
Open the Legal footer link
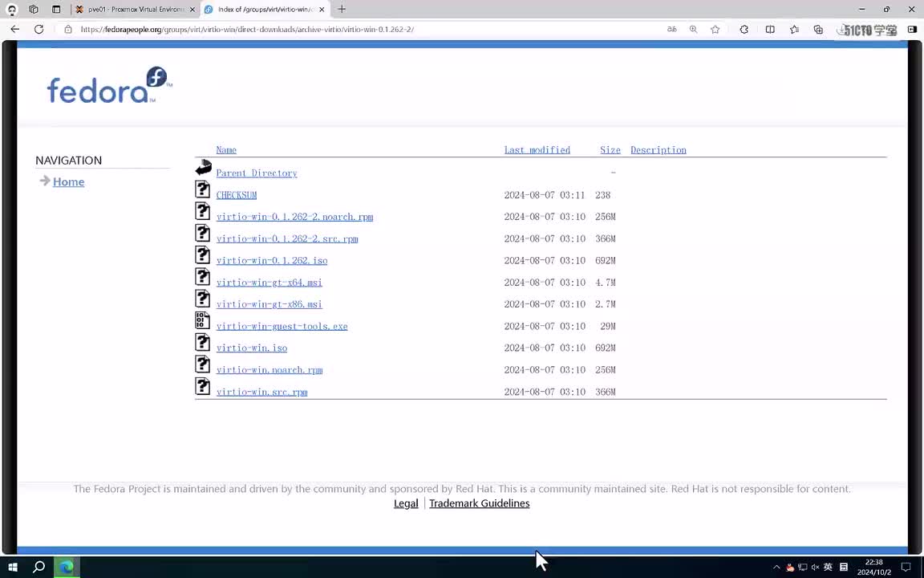tap(406, 503)
